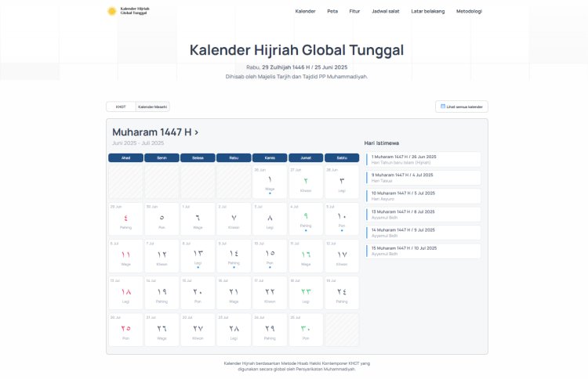Select the 3 Jul day cell

(x=270, y=218)
